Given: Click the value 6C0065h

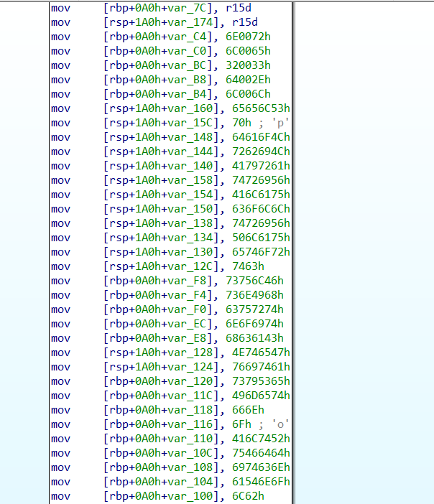Looking at the screenshot, I should (248, 51).
